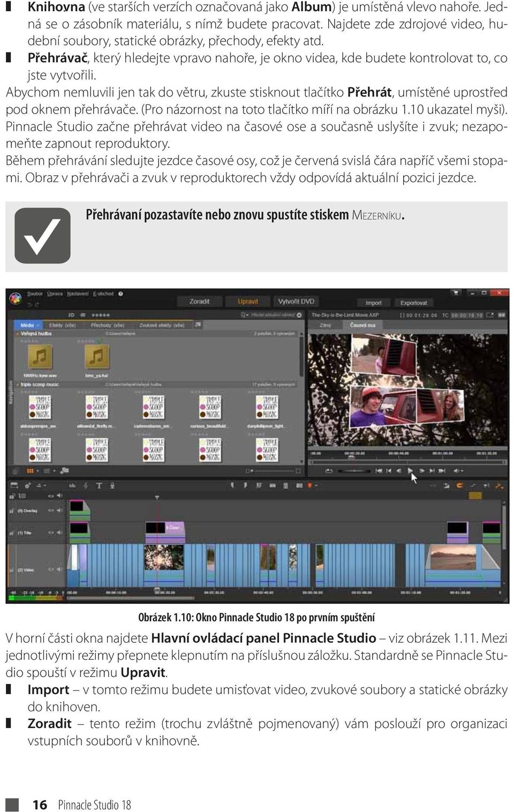Select the (1) Title track header
Viewport: 514px width, 812px height.
(36, 533)
